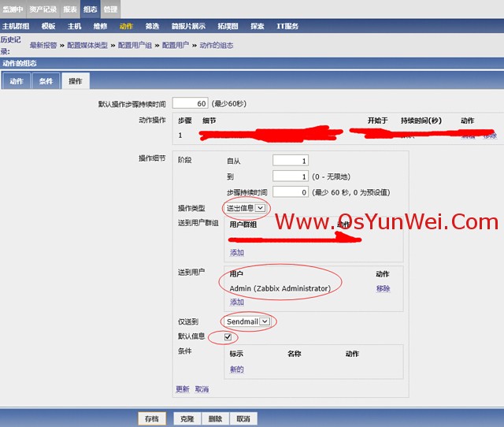Open 配置用户组 history link
The image size is (504, 427).
pyautogui.click(x=135, y=46)
